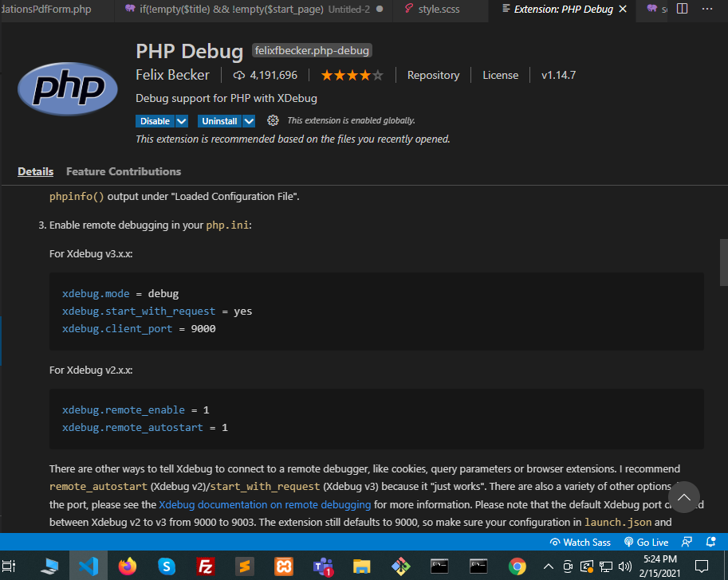Open the Git icon on taskbar
The image size is (728, 580).
click(400, 566)
